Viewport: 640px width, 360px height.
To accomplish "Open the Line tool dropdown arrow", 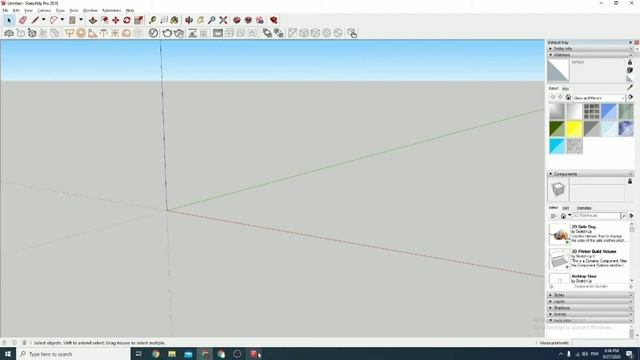I will [x=43, y=20].
